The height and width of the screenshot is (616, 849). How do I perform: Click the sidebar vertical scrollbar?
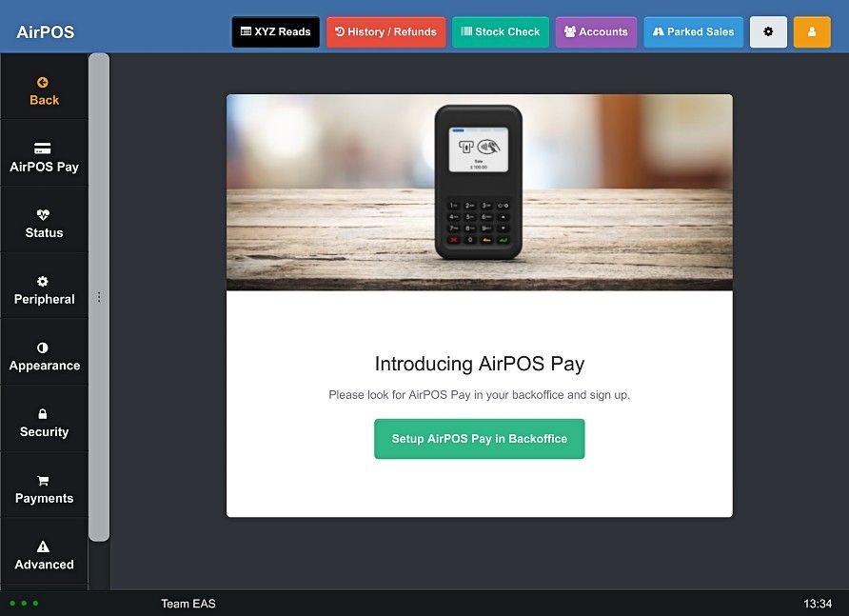coord(99,297)
